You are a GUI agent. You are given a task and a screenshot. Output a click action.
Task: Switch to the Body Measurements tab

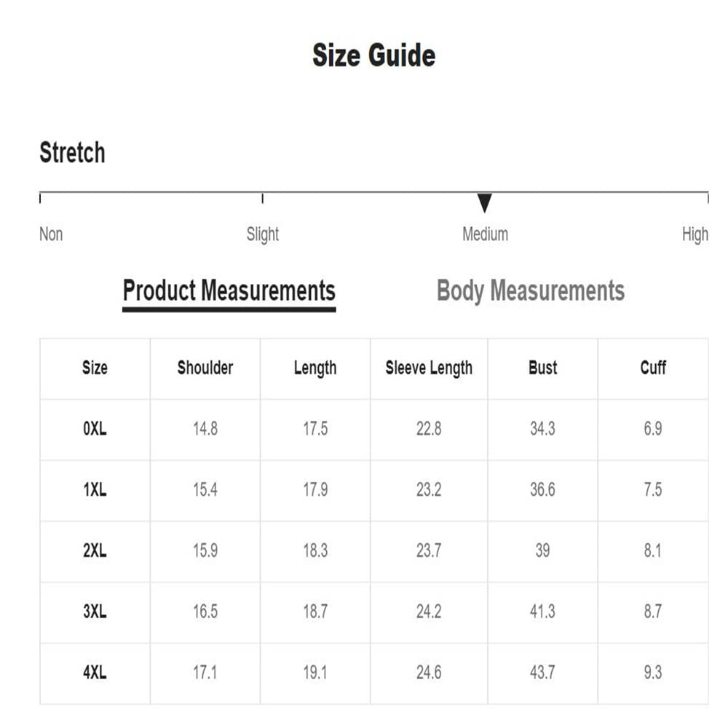tap(530, 290)
